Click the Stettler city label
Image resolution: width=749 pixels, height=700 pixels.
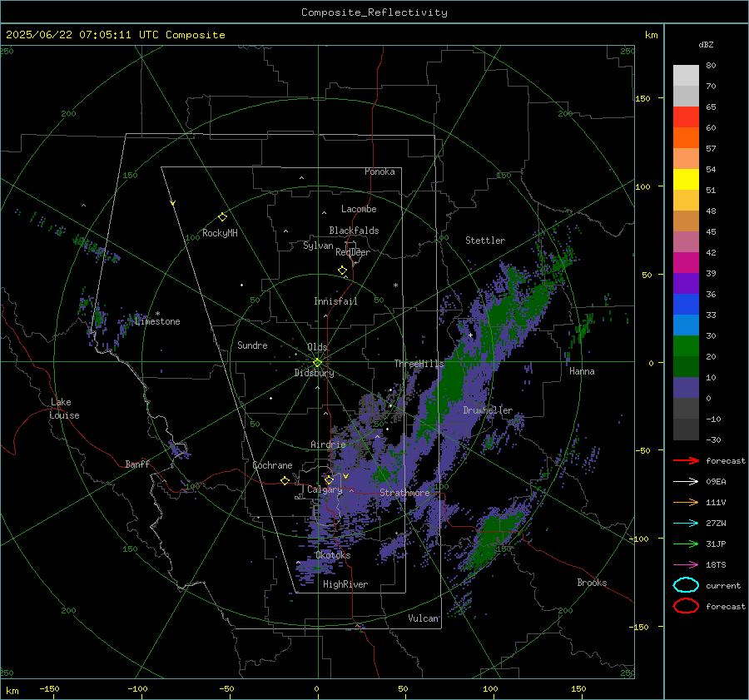click(x=485, y=241)
